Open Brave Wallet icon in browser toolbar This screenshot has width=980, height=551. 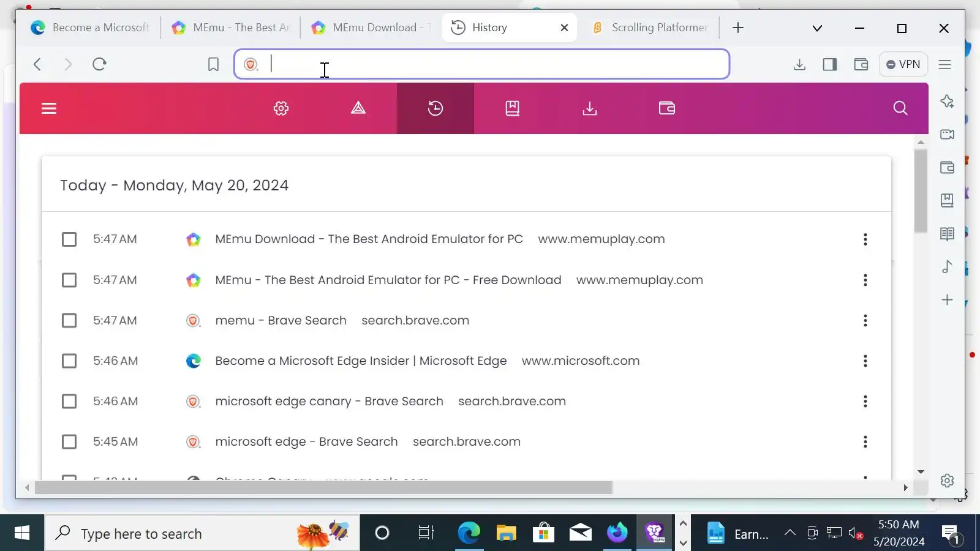click(861, 64)
